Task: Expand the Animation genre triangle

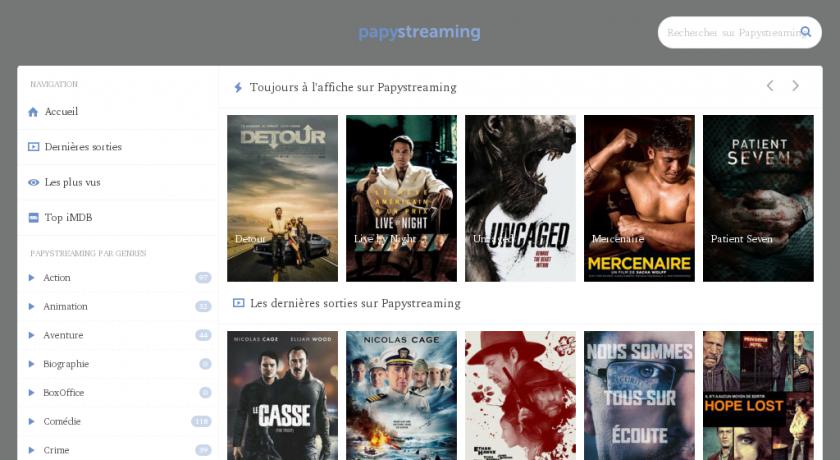Action: pos(31,306)
